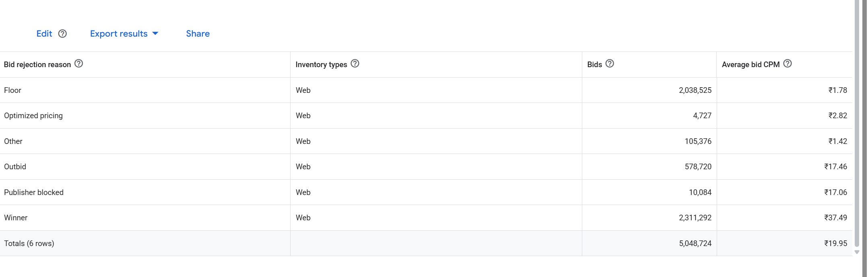Screen dimensions: 868x277
Task: Click the Share link
Action: (x=198, y=34)
